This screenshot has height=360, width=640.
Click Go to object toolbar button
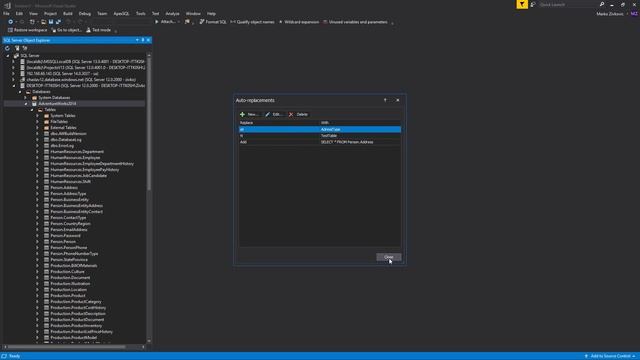66,30
